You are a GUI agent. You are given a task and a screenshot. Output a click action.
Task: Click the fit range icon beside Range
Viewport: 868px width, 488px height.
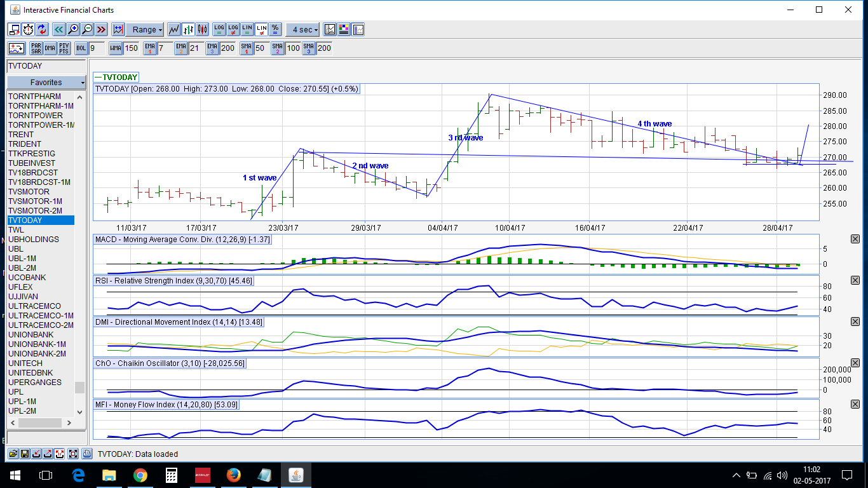pyautogui.click(x=118, y=29)
